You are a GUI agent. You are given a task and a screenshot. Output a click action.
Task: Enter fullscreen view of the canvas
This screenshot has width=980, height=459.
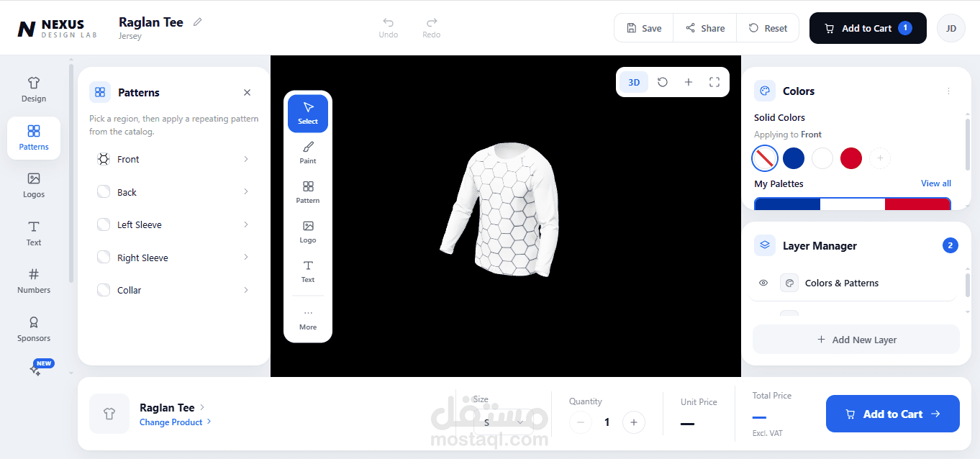714,82
